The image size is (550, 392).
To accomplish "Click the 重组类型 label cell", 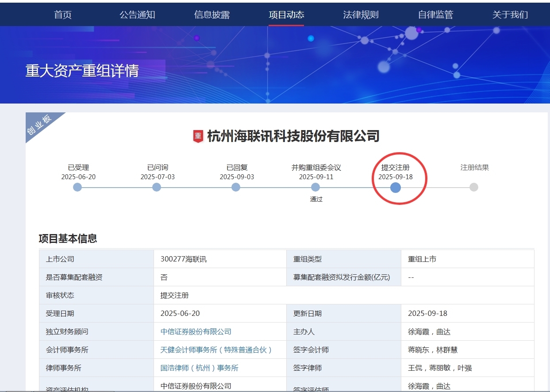I will [344, 259].
